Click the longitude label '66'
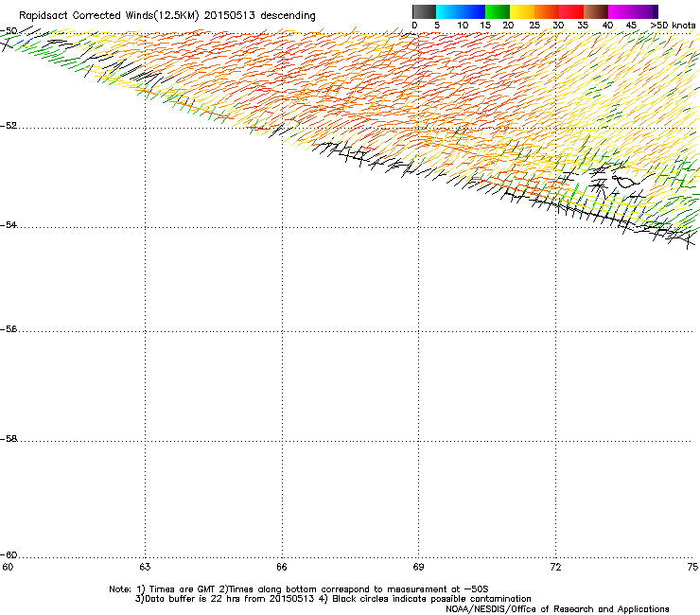 pos(282,567)
